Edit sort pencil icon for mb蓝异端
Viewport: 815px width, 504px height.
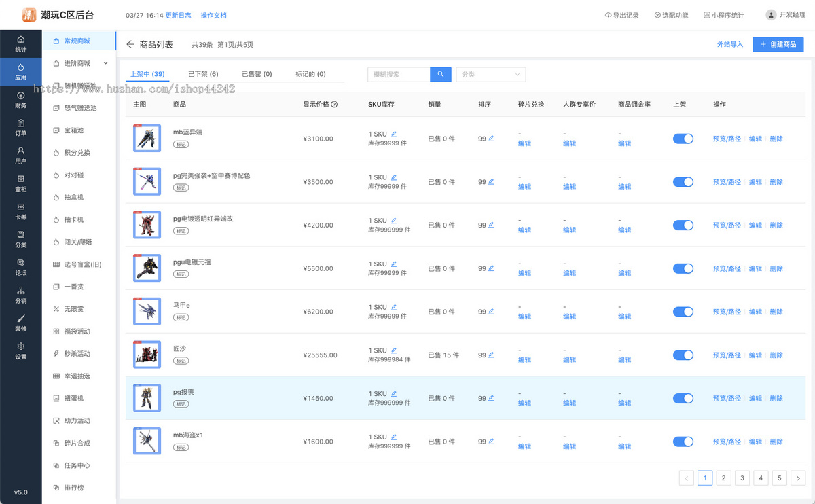[491, 138]
